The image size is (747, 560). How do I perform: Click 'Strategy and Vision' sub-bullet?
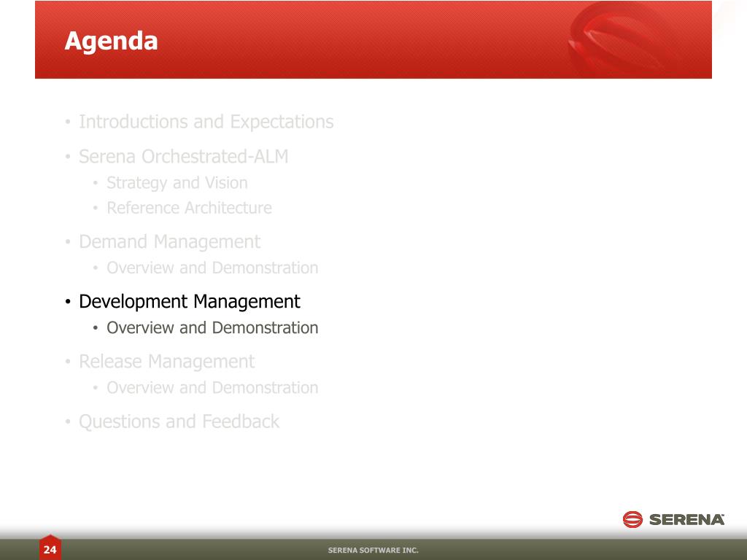click(x=177, y=183)
